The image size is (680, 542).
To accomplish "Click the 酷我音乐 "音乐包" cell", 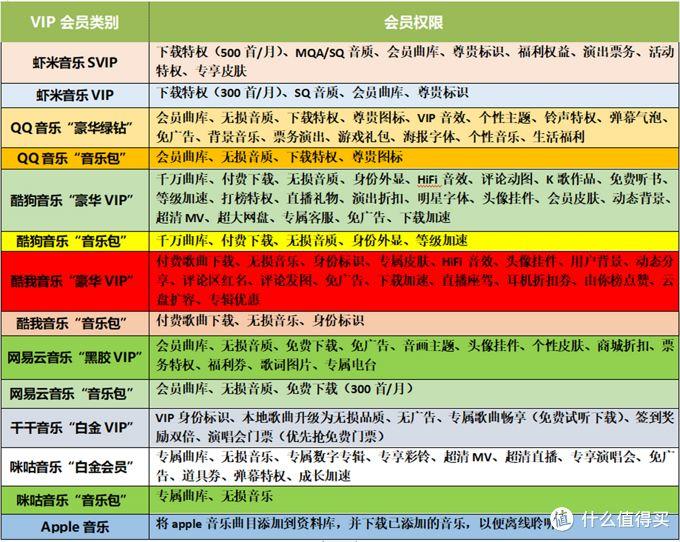I will point(75,323).
